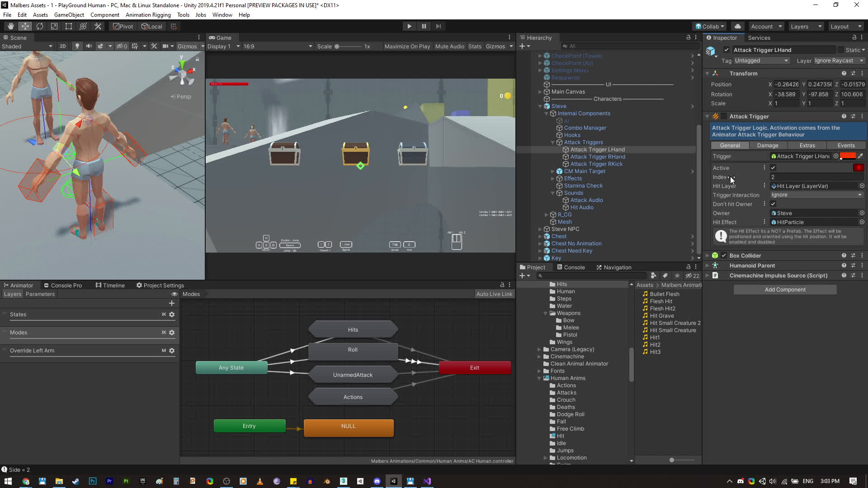Collapse the Attack Triggers tree node
Viewport: 868px width, 488px height.
pyautogui.click(x=552, y=142)
